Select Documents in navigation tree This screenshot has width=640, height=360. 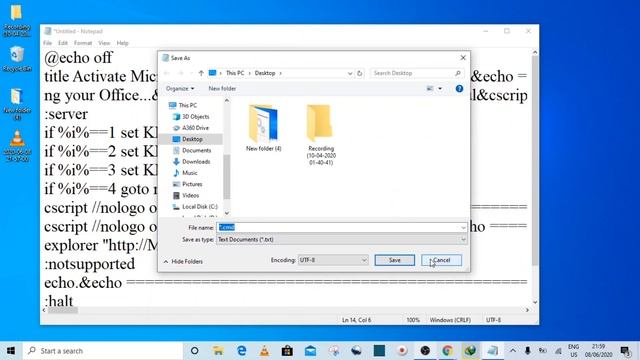196,151
